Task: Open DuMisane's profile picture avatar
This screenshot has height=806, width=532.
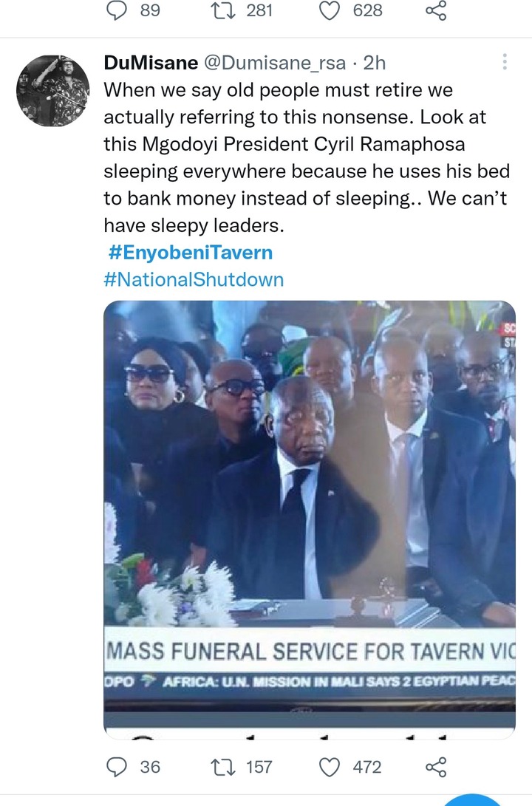Action: [53, 90]
